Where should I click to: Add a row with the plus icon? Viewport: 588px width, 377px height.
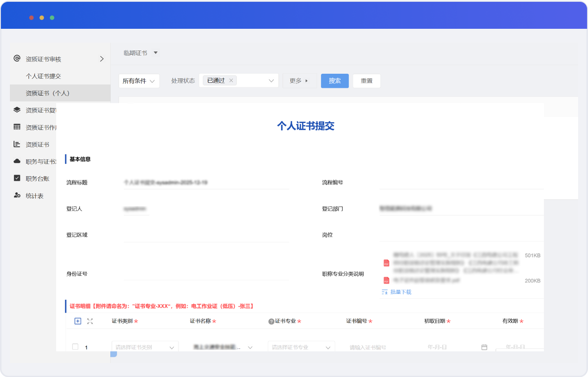(78, 321)
